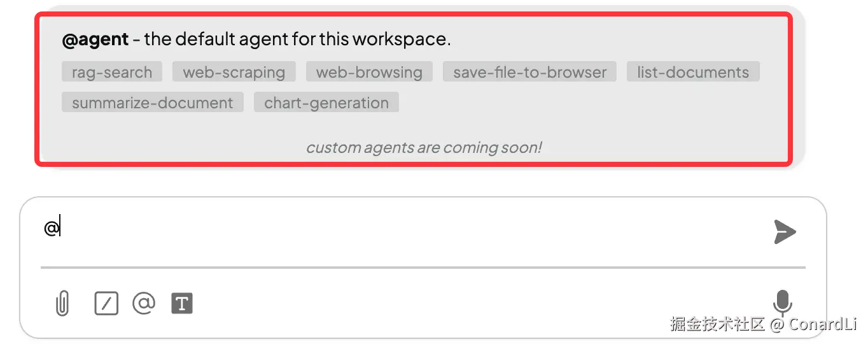This screenshot has height=344, width=868.
Task: Send the message with the arrow icon
Action: (785, 232)
